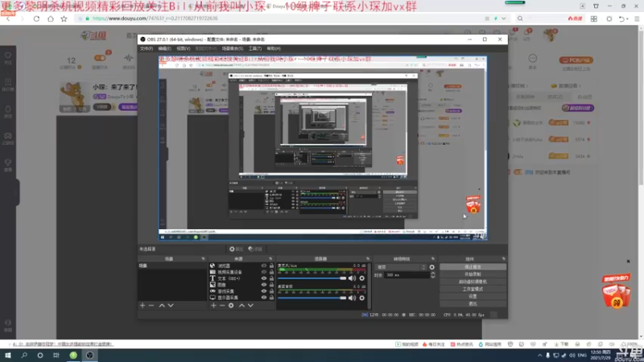Open the 关注 heart icon in Douyu sidebar
The height and width of the screenshot is (362, 644).
[8, 57]
